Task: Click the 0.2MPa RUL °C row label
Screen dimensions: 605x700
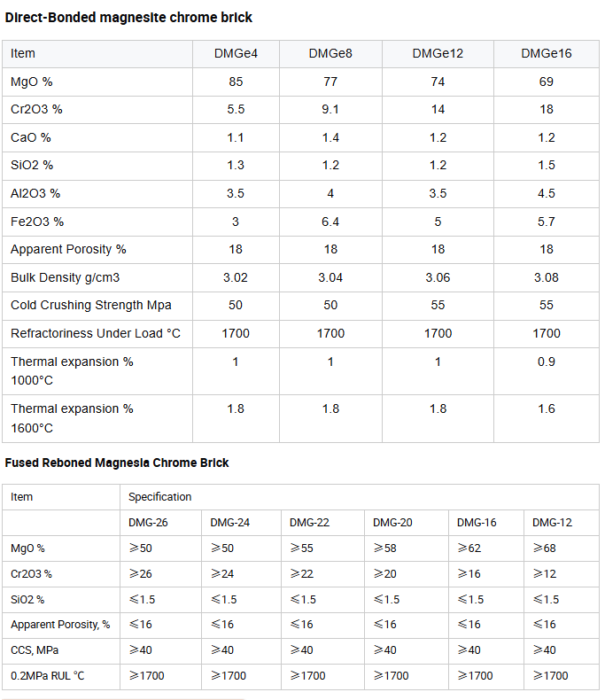Action: [47, 676]
